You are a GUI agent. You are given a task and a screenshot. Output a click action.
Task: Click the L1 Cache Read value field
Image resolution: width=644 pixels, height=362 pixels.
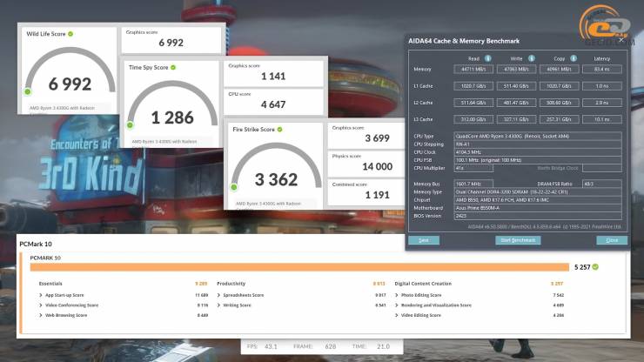pyautogui.click(x=473, y=86)
